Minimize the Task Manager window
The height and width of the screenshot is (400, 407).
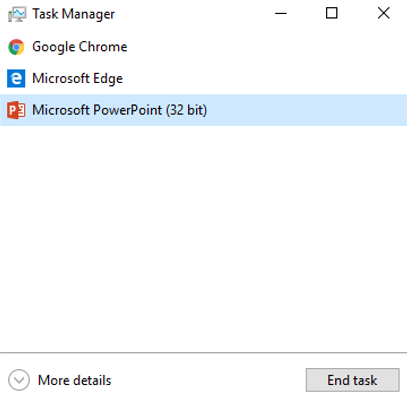(281, 14)
